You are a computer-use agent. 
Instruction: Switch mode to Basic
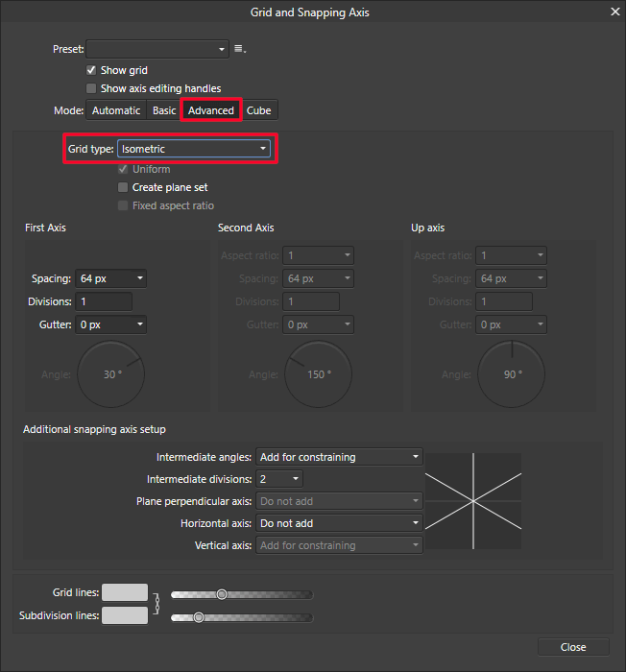[x=164, y=110]
